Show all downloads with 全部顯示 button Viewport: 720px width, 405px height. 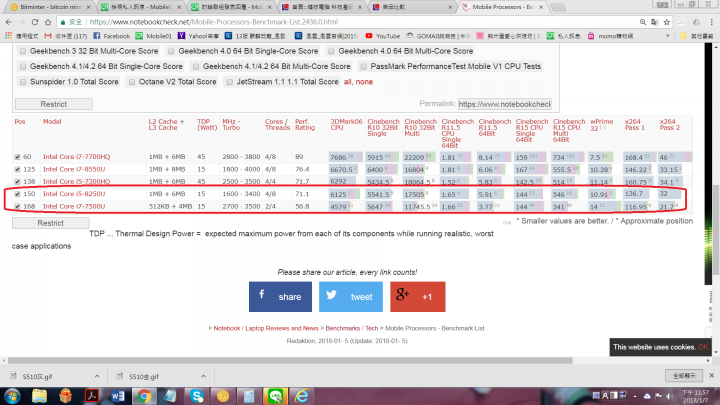(x=684, y=376)
